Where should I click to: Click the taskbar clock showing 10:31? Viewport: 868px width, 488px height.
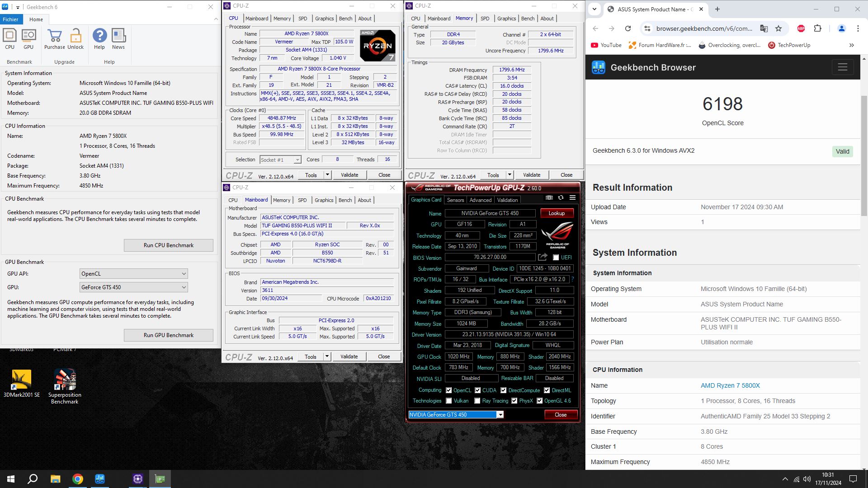(x=828, y=479)
